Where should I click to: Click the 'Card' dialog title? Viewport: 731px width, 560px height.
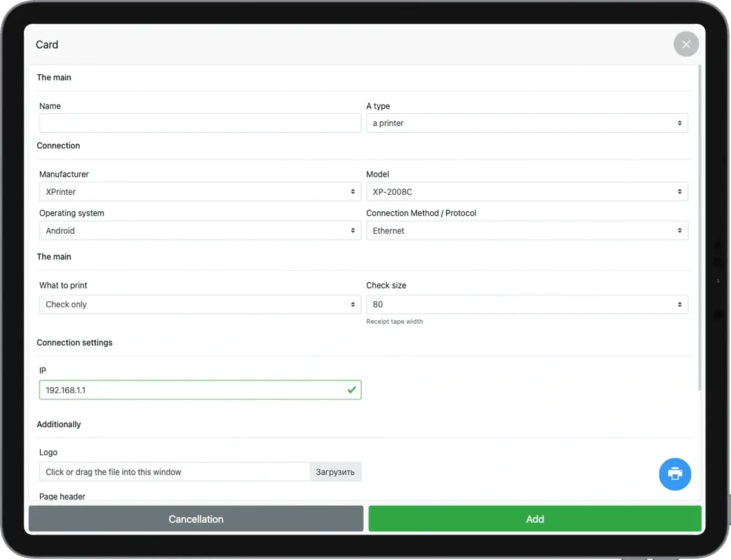click(47, 44)
